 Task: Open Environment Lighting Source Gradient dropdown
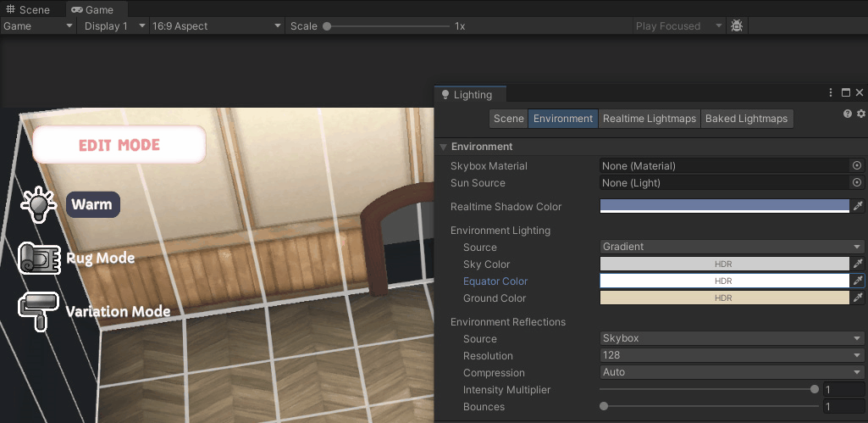coord(732,247)
